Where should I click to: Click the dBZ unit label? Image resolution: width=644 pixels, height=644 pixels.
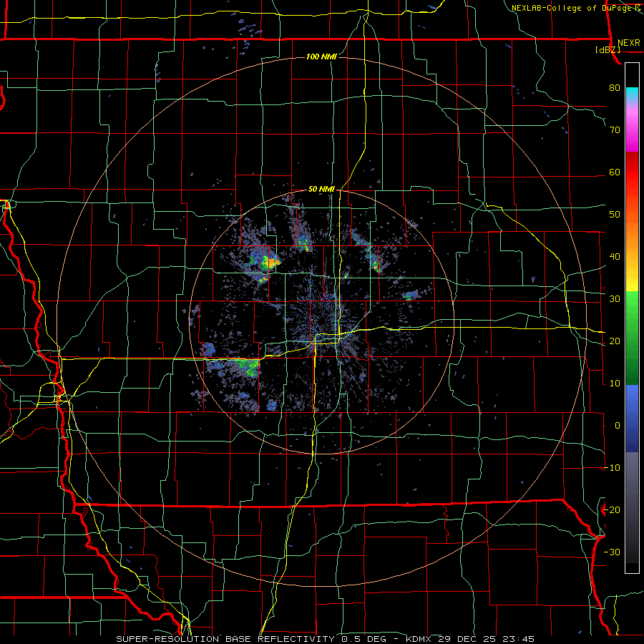pos(608,49)
